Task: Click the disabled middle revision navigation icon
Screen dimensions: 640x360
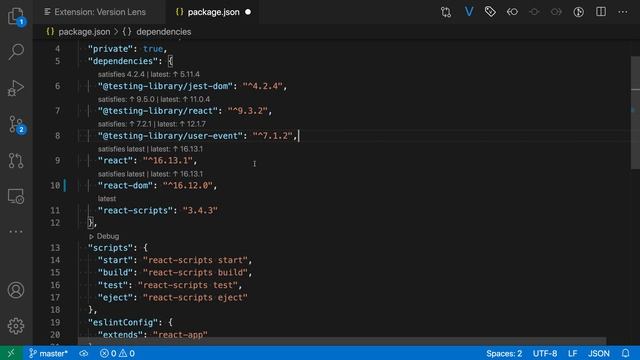Action: pos(534,12)
